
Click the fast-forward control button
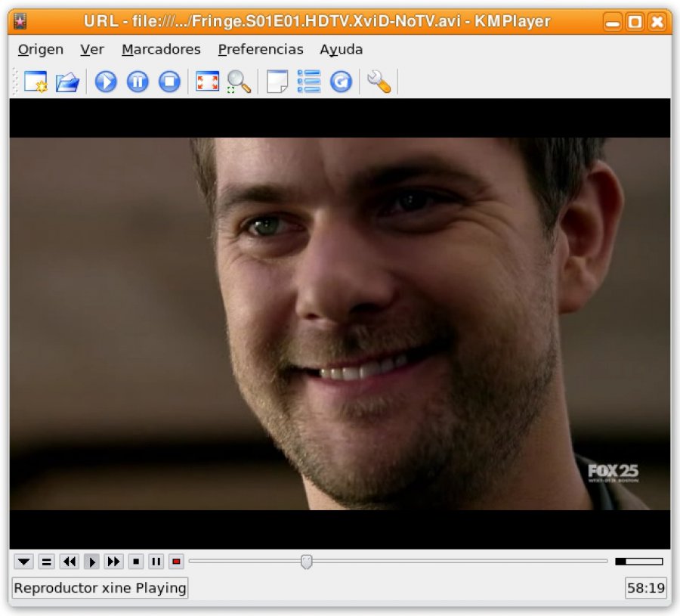(113, 562)
